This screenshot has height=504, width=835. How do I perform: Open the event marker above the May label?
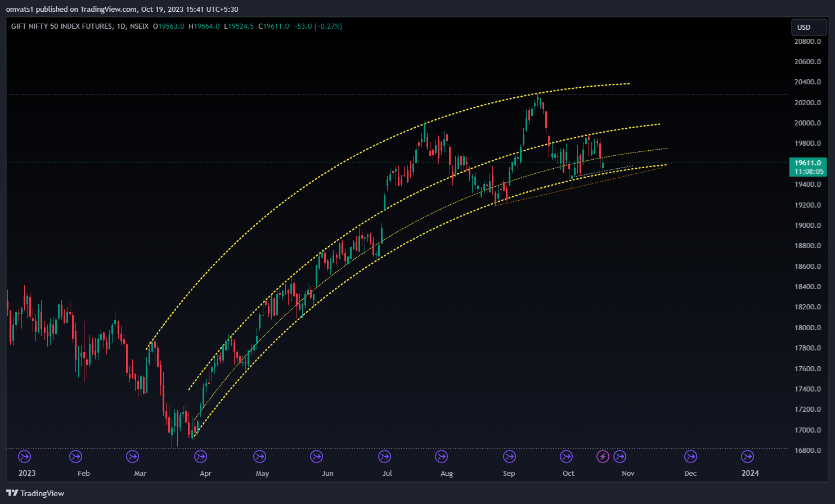[259, 456]
